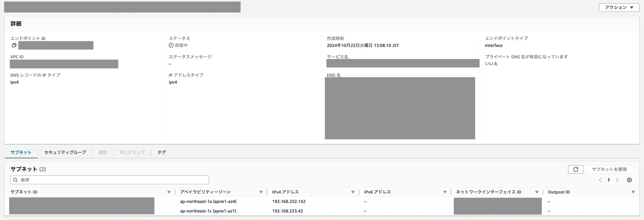
Task: Sort by IPv6 アドレス column arrow
Action: click(x=445, y=192)
